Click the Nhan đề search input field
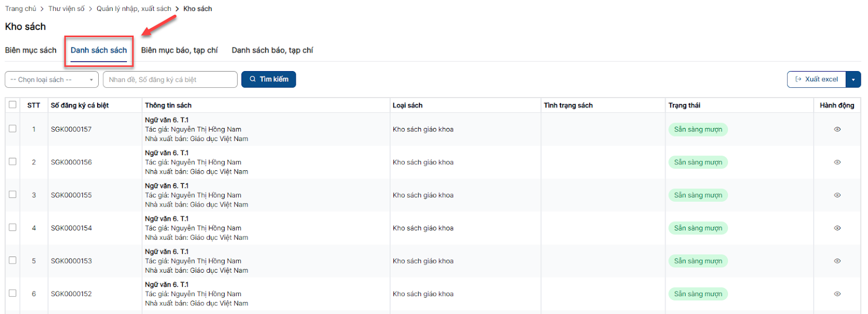Viewport: 868px width, 314px height. point(170,80)
